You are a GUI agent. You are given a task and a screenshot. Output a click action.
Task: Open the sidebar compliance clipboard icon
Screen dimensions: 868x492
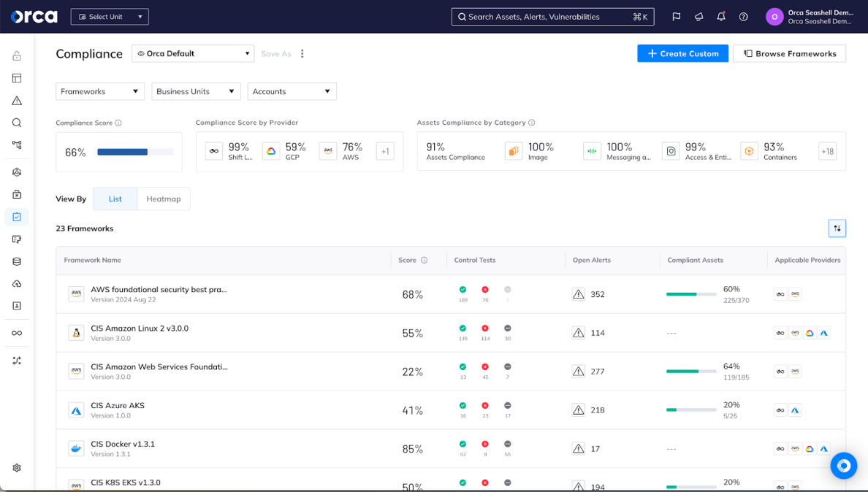17,217
